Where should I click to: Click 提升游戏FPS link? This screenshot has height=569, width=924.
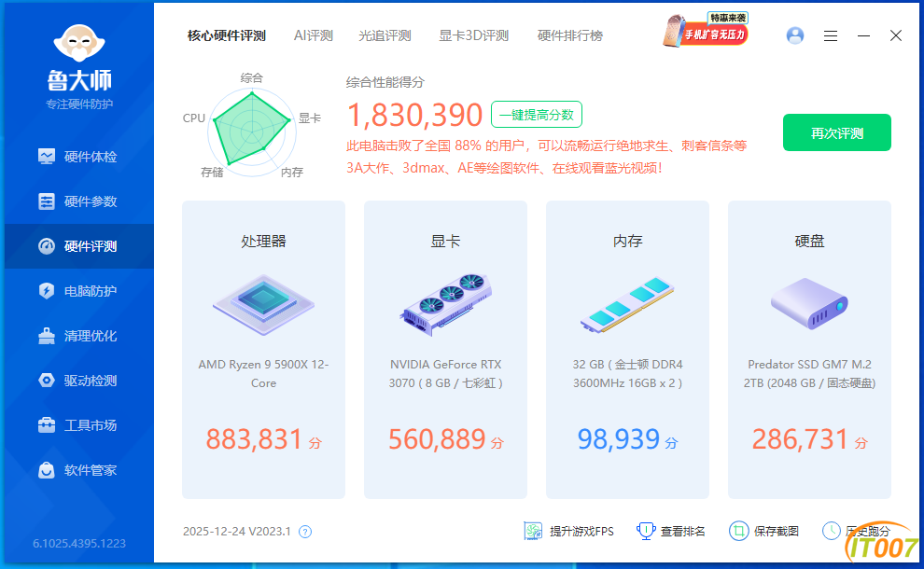click(x=569, y=531)
